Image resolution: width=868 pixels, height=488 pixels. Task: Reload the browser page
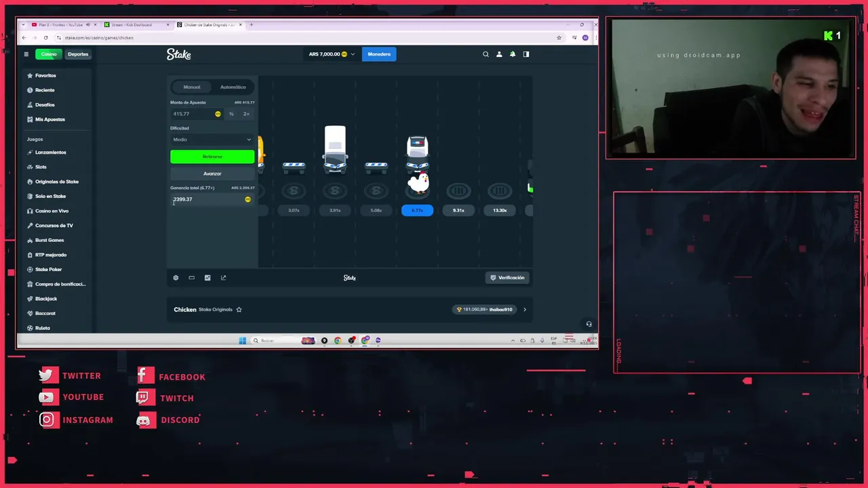(x=45, y=38)
